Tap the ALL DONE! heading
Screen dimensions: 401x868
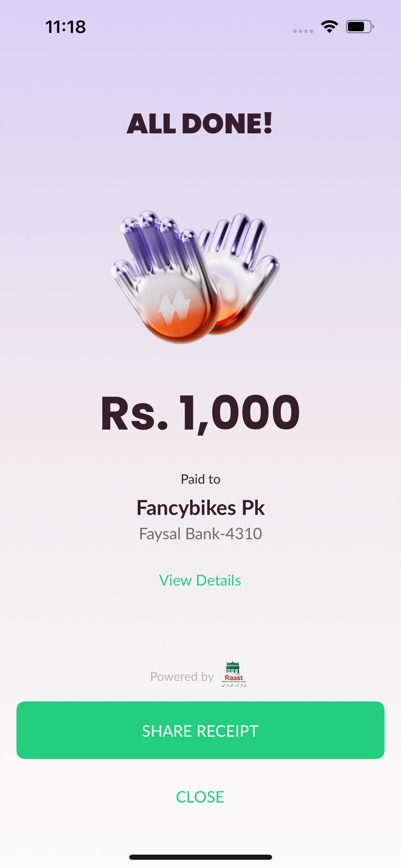point(200,123)
